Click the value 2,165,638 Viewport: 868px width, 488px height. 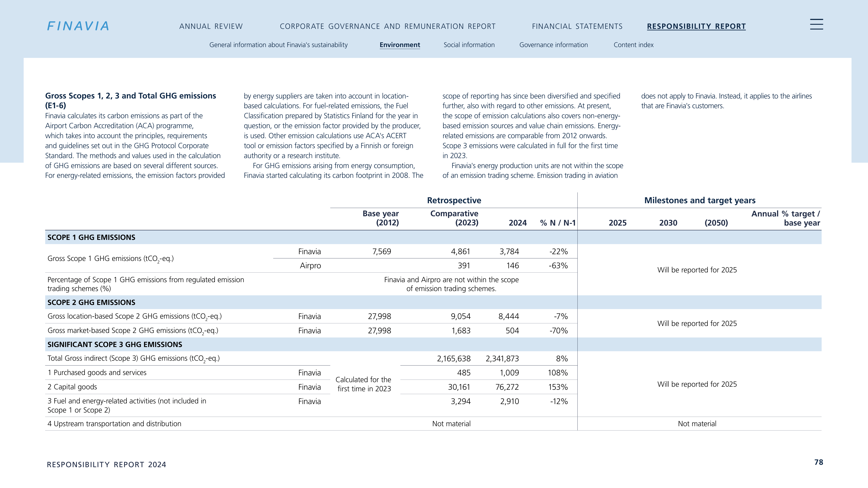coord(454,358)
